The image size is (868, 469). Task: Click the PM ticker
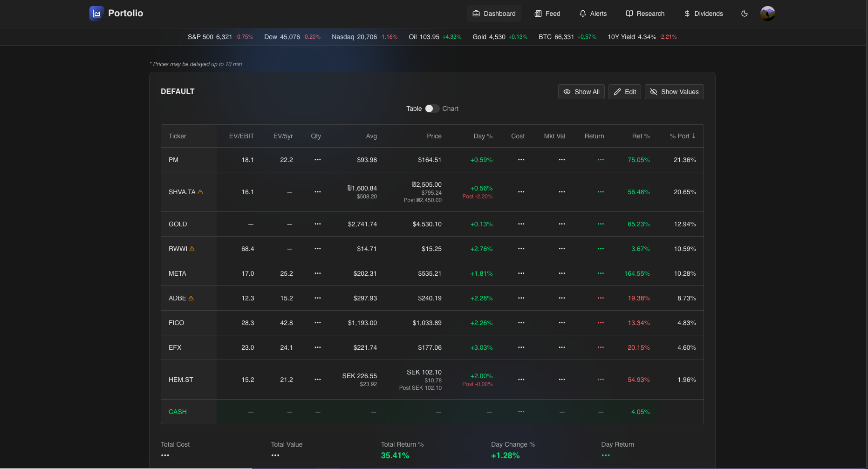point(173,160)
